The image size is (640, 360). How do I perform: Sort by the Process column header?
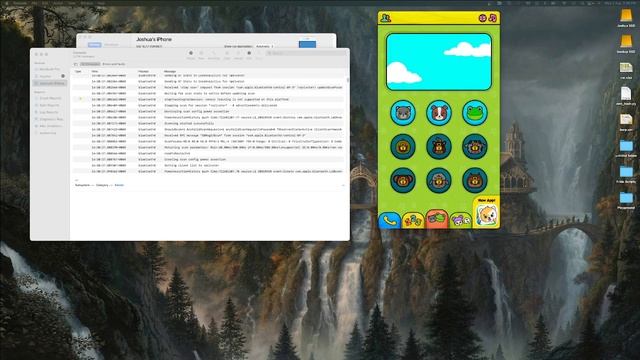pos(143,71)
